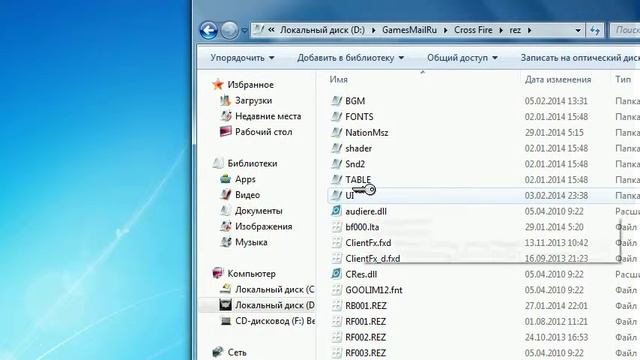Expand breadcrumb arrow after Cross Fire
This screenshot has width=640, height=360.
click(x=501, y=30)
